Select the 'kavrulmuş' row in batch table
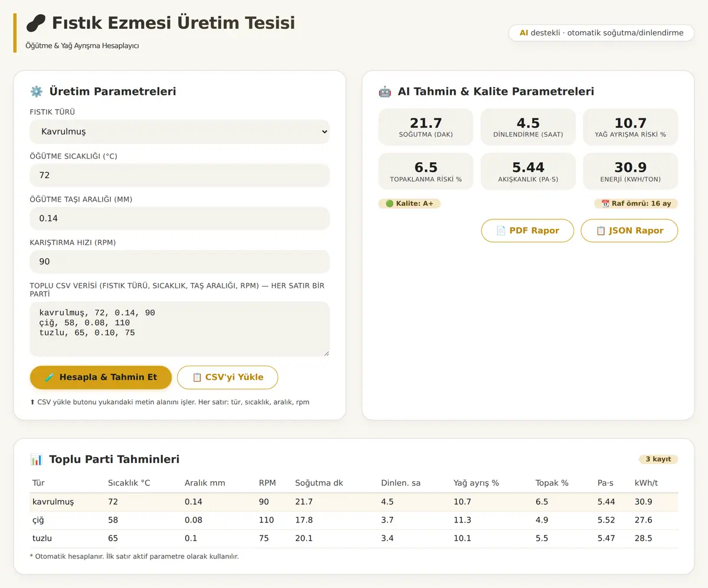The image size is (708, 588). 354,502
